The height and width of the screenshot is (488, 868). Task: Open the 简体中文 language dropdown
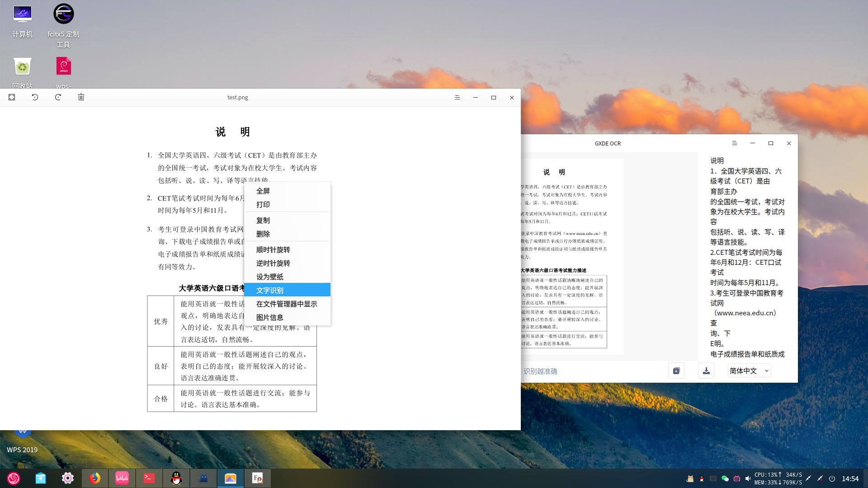tap(749, 371)
